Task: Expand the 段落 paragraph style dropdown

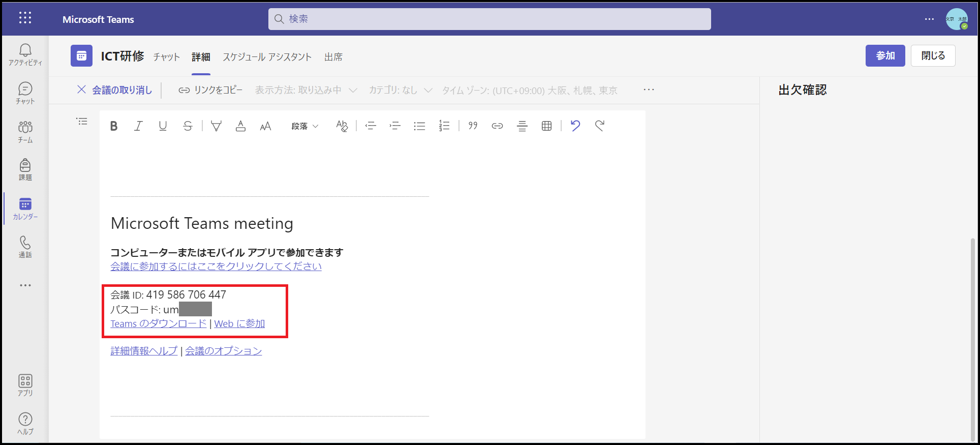Action: coord(305,126)
